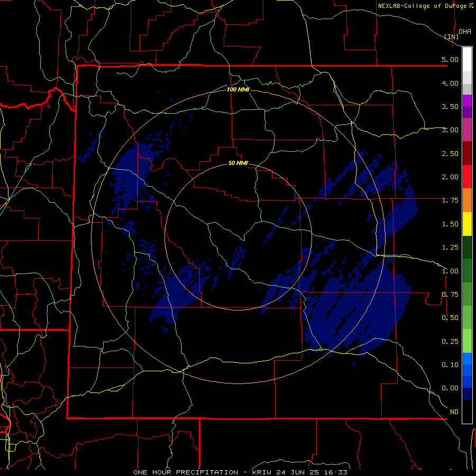This screenshot has width=476, height=476.
Task: Click the 1.75 legend value
Action: [450, 200]
